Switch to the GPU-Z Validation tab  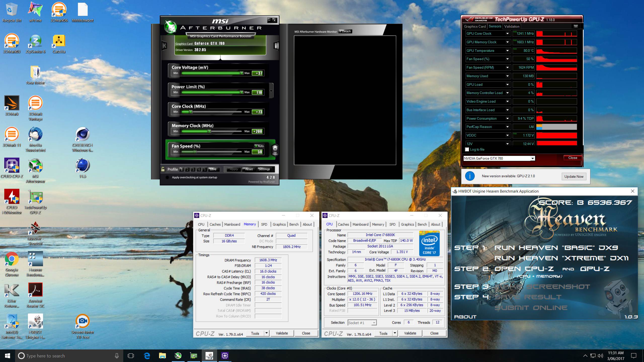click(x=512, y=26)
